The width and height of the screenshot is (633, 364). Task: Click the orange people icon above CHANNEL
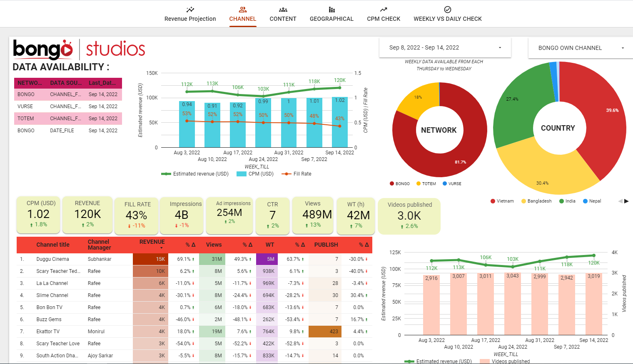[x=243, y=10]
